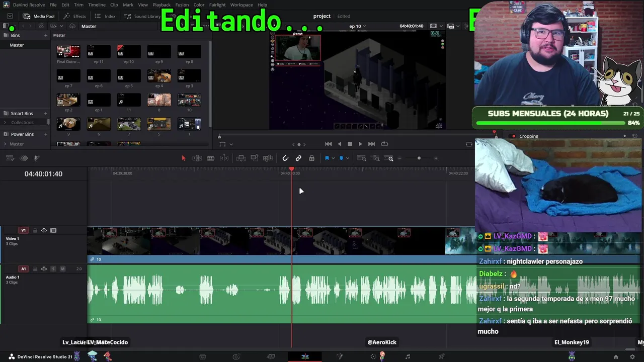This screenshot has height=362, width=644.
Task: Lock the Video 1 track
Action: pos(35,230)
